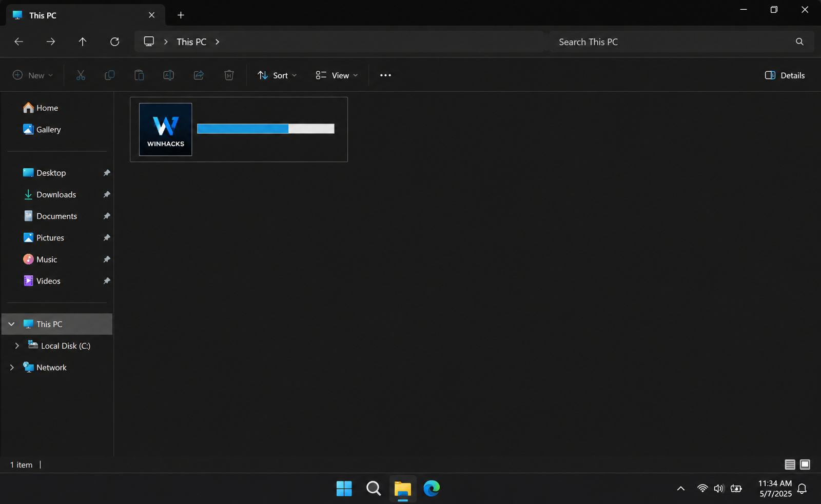Click the Rename icon in toolbar
Viewport: 821px width, 504px height.
[x=168, y=75]
